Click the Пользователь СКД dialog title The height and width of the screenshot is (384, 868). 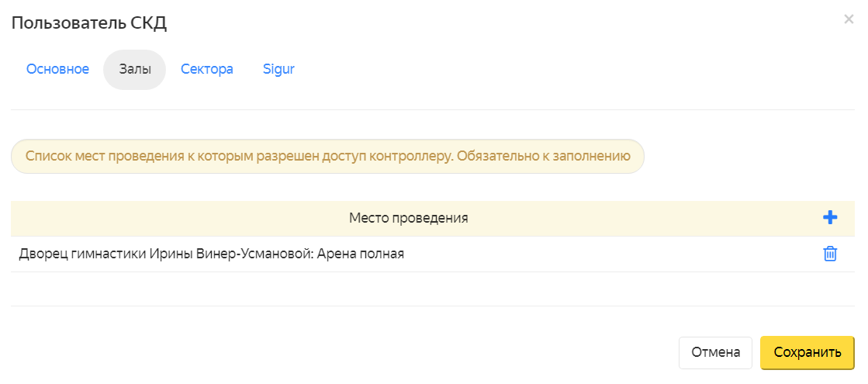[x=88, y=23]
